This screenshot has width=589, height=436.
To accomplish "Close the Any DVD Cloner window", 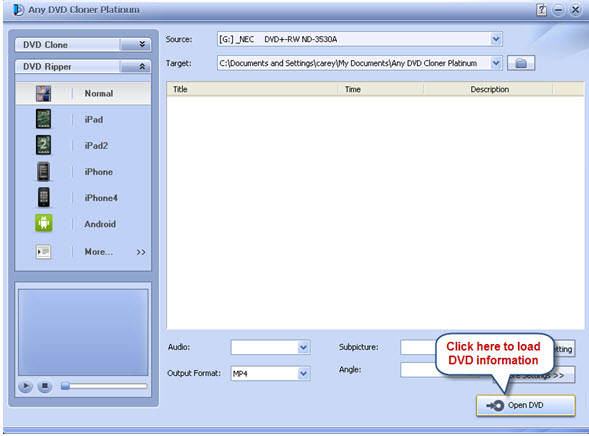I will coord(575,10).
